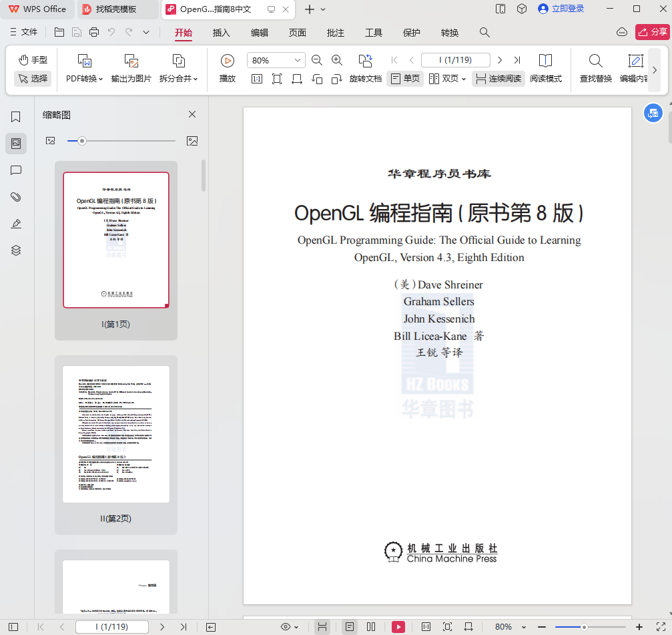Toggle the navigation pane icon in status bar
Viewport: 672px width, 635px height.
click(13, 627)
